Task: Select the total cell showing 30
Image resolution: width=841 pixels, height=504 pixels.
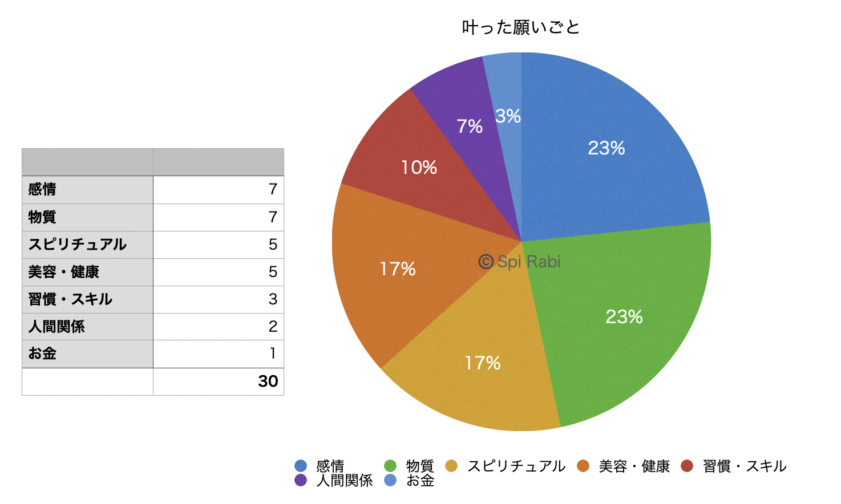Action: pos(219,381)
